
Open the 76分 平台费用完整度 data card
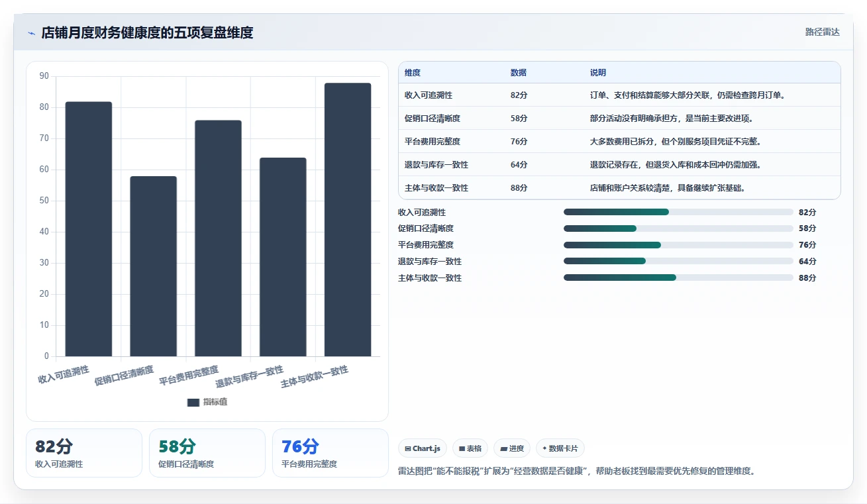(x=331, y=453)
